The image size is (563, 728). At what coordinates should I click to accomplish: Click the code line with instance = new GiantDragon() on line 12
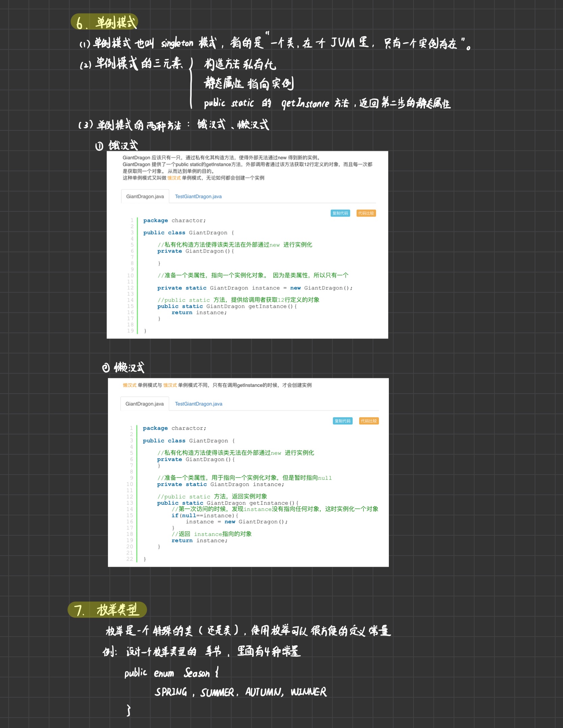254,288
